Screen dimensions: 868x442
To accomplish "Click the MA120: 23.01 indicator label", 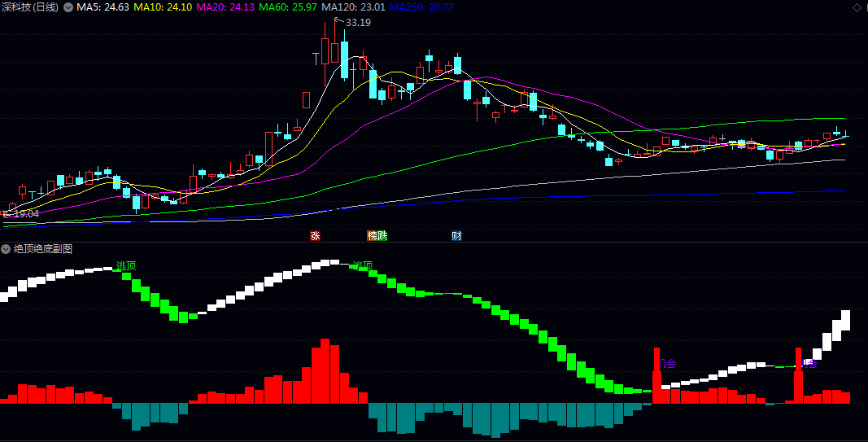I will pos(353,7).
